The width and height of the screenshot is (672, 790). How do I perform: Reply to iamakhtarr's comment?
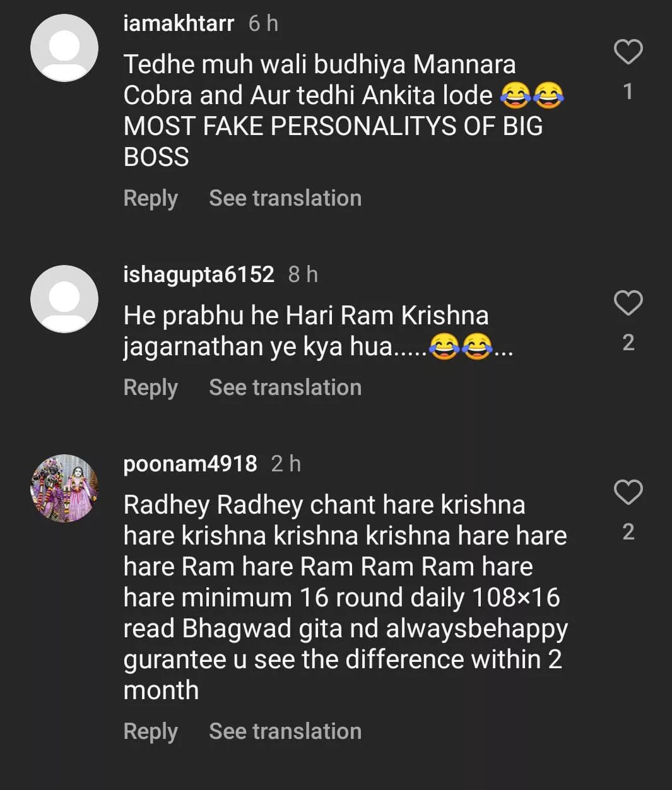click(150, 198)
